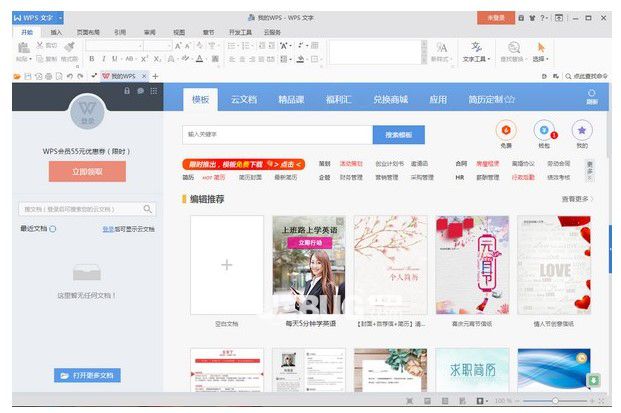Open the References (引用) ribbon tab
The height and width of the screenshot is (413, 621).
pyautogui.click(x=120, y=32)
